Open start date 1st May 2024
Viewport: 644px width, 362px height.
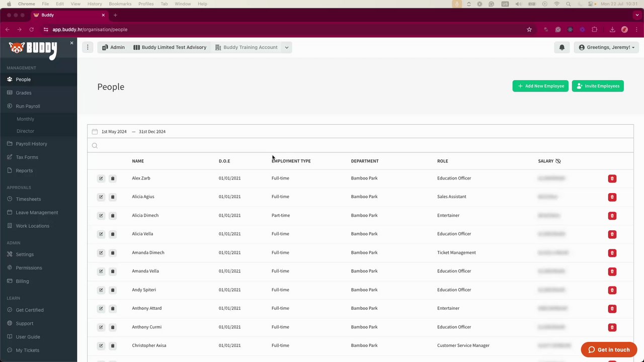[114, 132]
